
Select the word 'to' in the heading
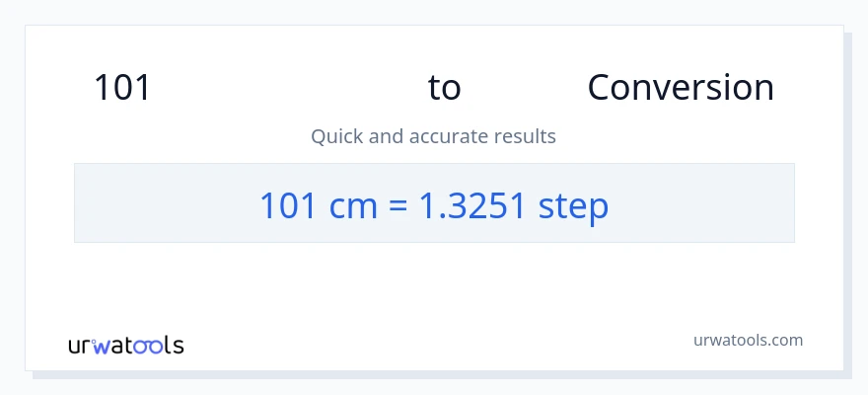click(445, 88)
